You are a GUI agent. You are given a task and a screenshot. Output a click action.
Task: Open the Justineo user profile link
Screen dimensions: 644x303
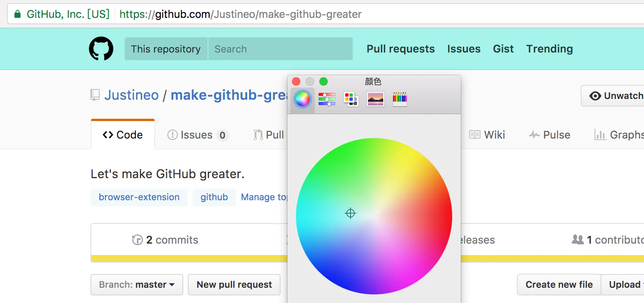[x=132, y=95]
